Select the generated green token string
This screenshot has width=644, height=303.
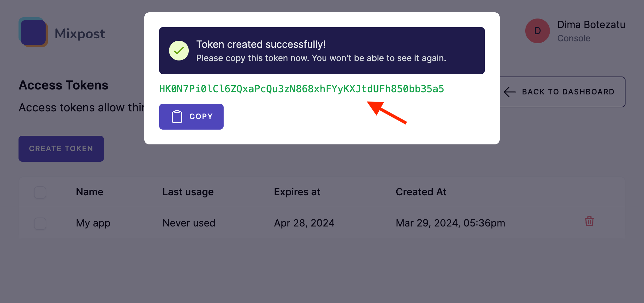[x=302, y=89]
